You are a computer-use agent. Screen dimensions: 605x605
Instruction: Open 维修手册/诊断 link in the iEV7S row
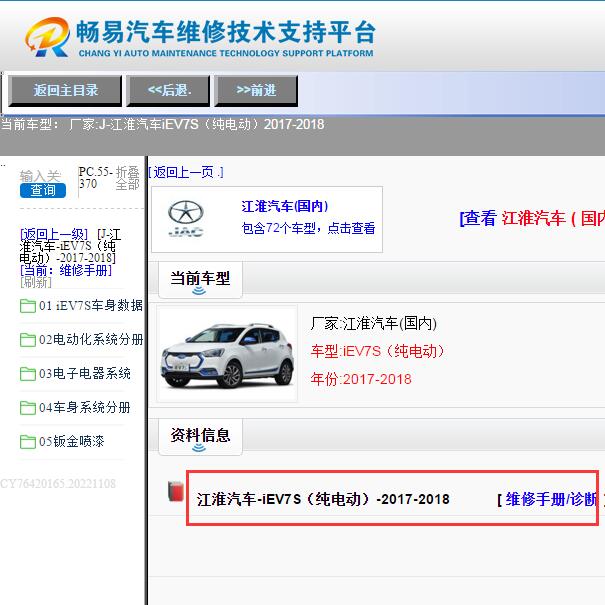pos(552,499)
